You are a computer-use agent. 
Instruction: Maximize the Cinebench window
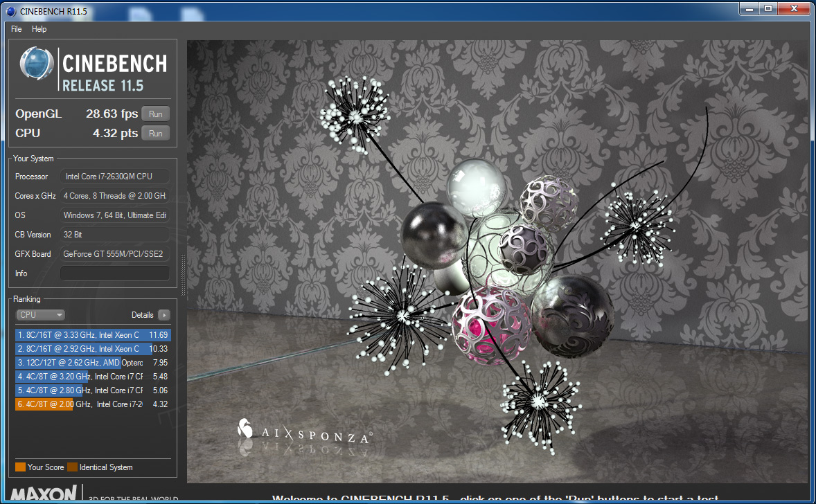[769, 8]
